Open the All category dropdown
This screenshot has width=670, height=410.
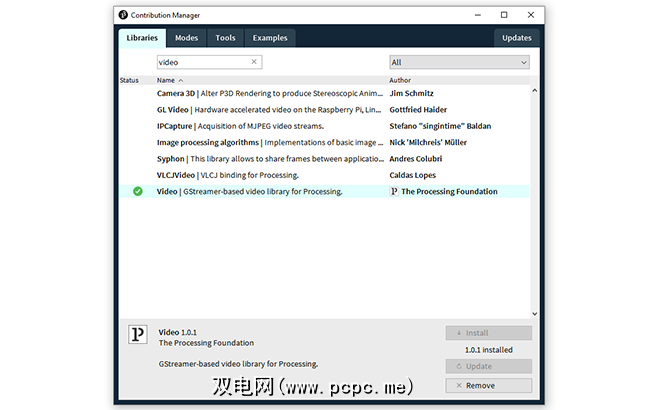coord(459,62)
